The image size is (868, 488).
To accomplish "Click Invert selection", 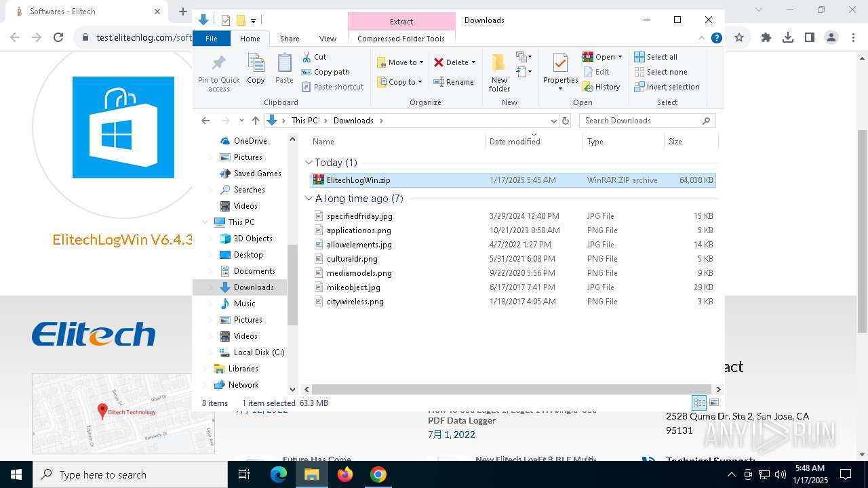I will pos(667,87).
